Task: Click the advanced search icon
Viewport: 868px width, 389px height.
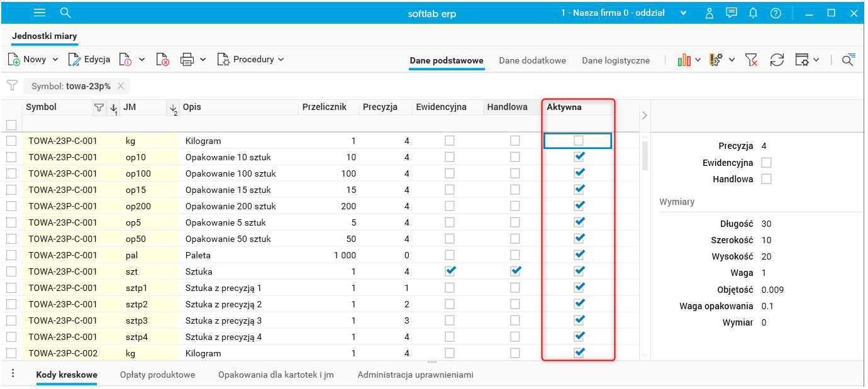Action: [849, 60]
